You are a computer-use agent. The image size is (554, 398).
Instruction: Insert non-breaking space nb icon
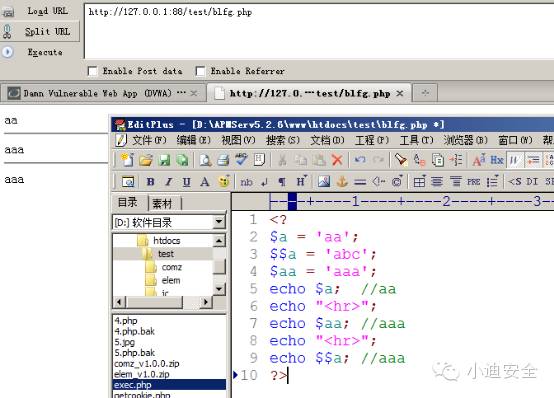point(246,182)
